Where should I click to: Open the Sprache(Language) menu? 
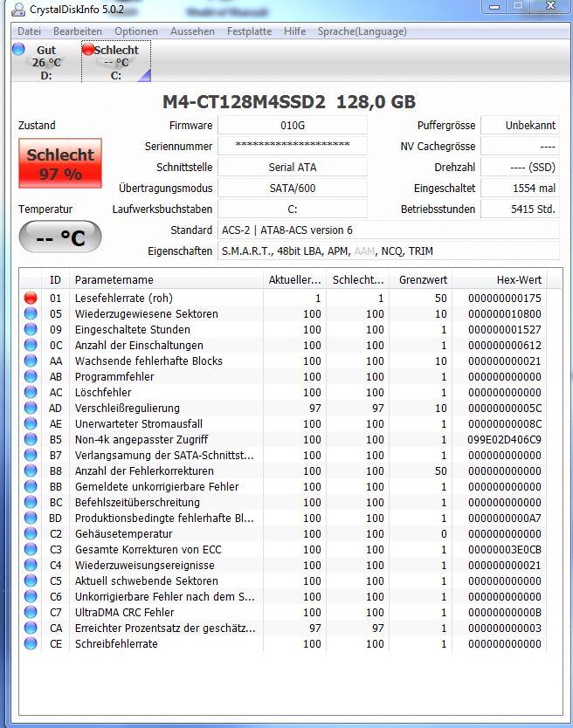(x=362, y=31)
